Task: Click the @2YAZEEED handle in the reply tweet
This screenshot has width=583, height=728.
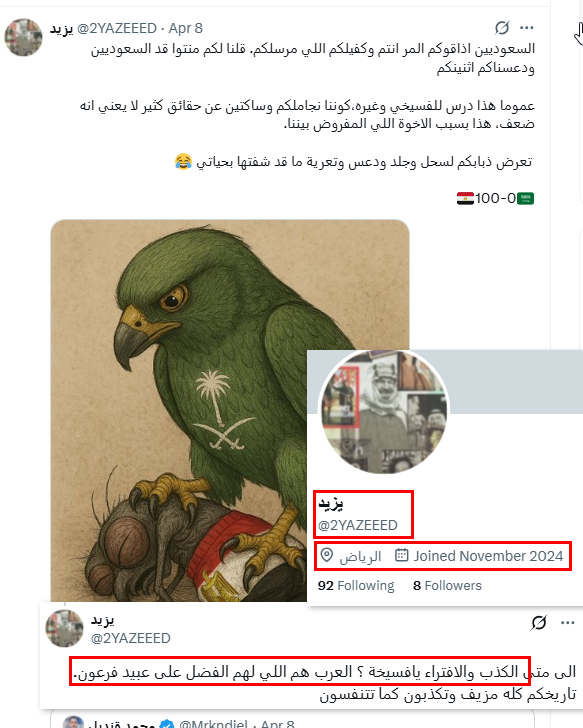Action: 130,638
